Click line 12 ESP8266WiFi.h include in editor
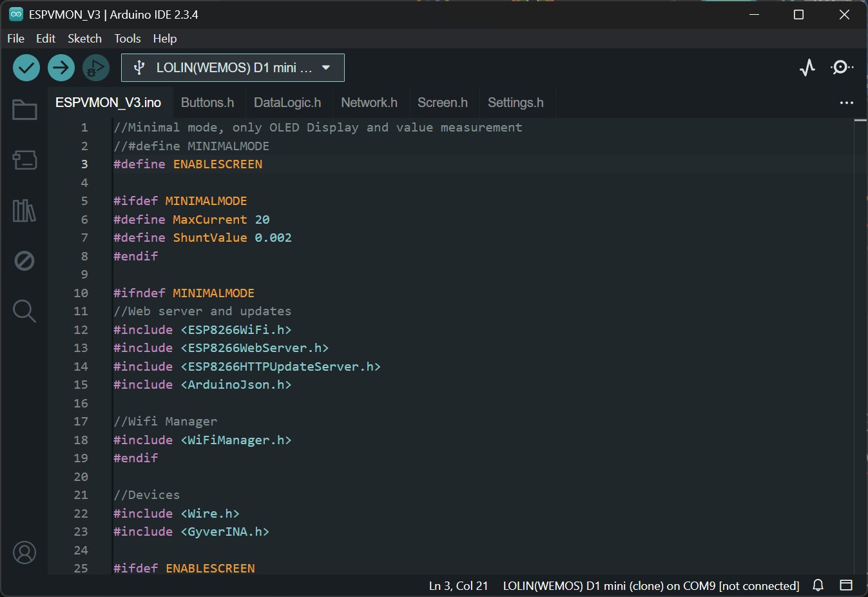The height and width of the screenshot is (597, 868). tap(235, 330)
